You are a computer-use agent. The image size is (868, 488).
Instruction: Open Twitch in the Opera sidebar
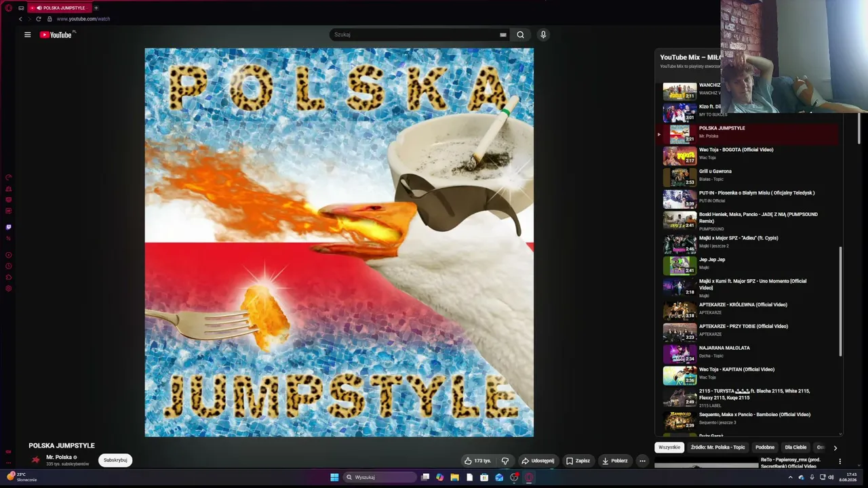pyautogui.click(x=9, y=227)
